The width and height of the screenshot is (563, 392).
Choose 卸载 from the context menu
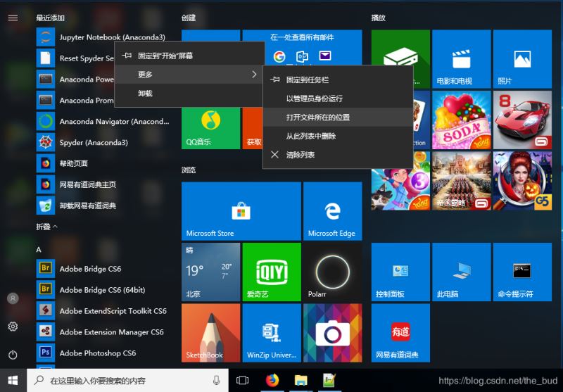[189, 94]
